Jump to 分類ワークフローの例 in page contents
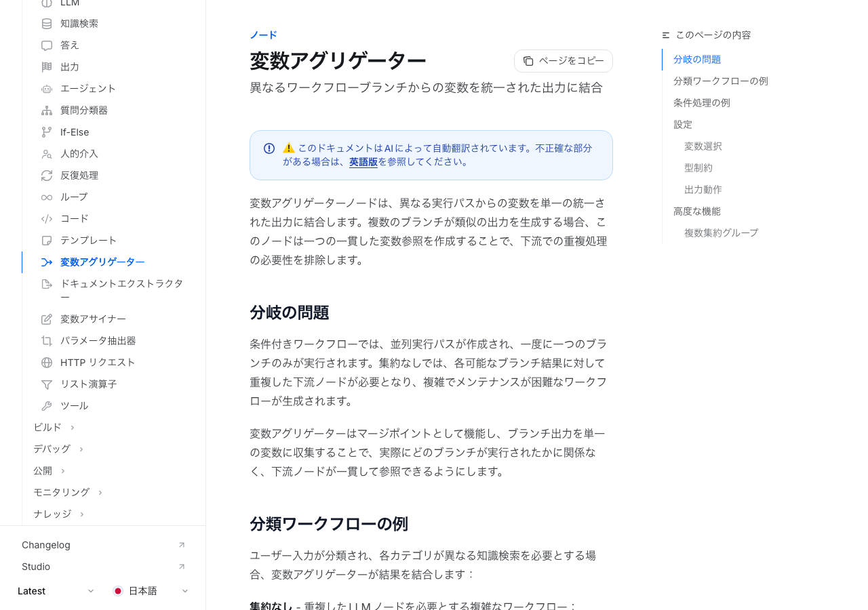The width and height of the screenshot is (868, 610). pos(720,81)
